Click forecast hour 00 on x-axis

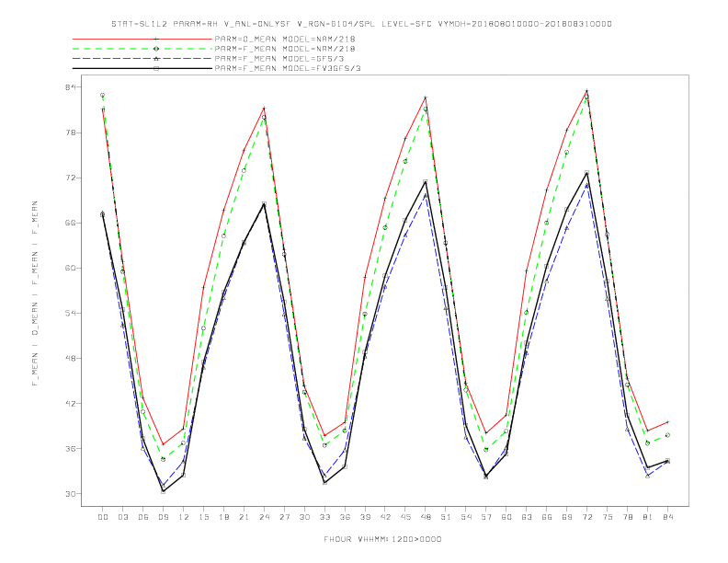tap(103, 517)
